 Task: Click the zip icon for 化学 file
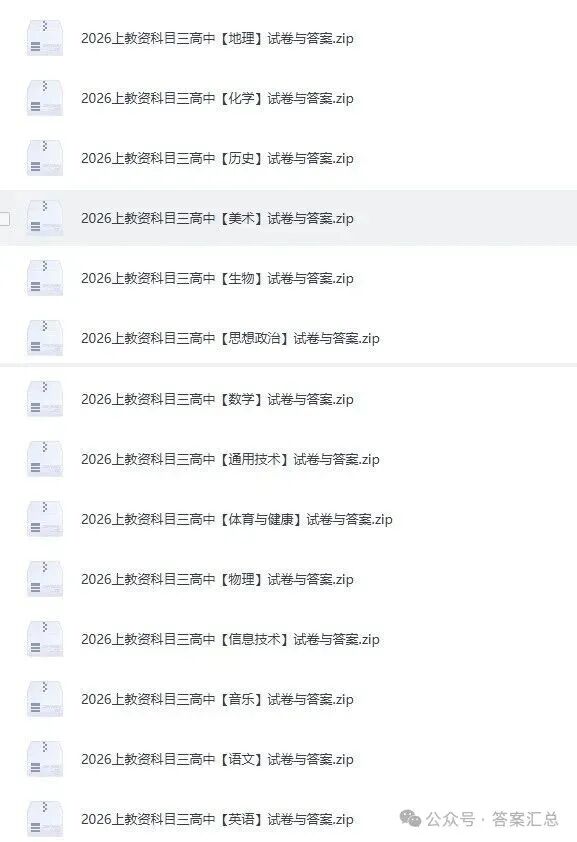coord(45,98)
